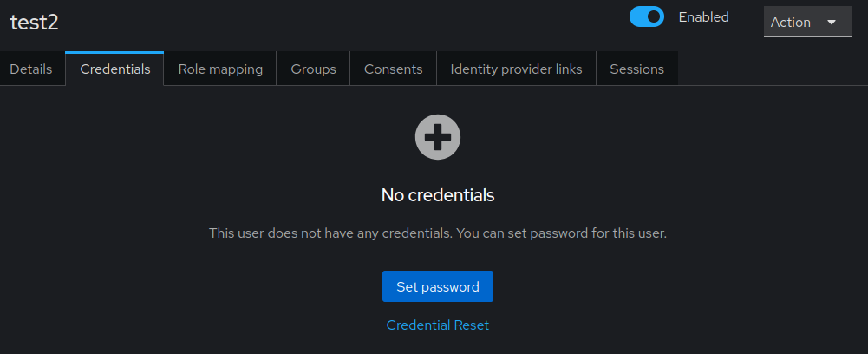Screen dimensions: 868x354
Task: Go to the Groups tab
Action: (x=313, y=69)
